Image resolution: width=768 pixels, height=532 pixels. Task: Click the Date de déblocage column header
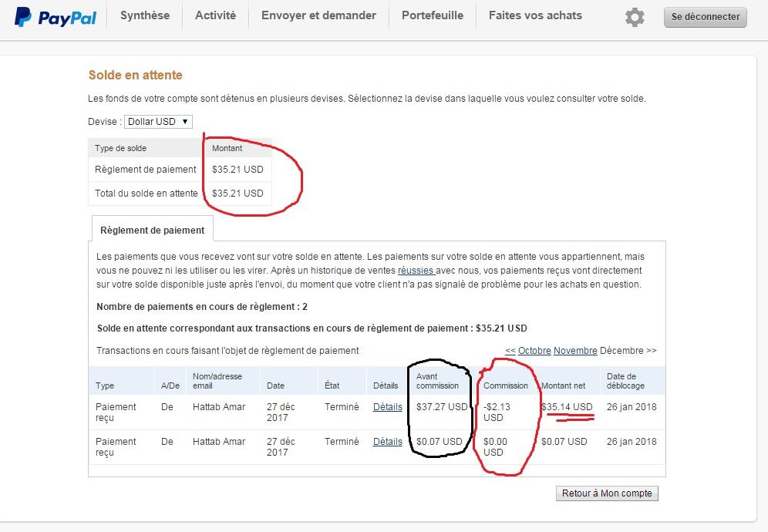click(x=625, y=381)
